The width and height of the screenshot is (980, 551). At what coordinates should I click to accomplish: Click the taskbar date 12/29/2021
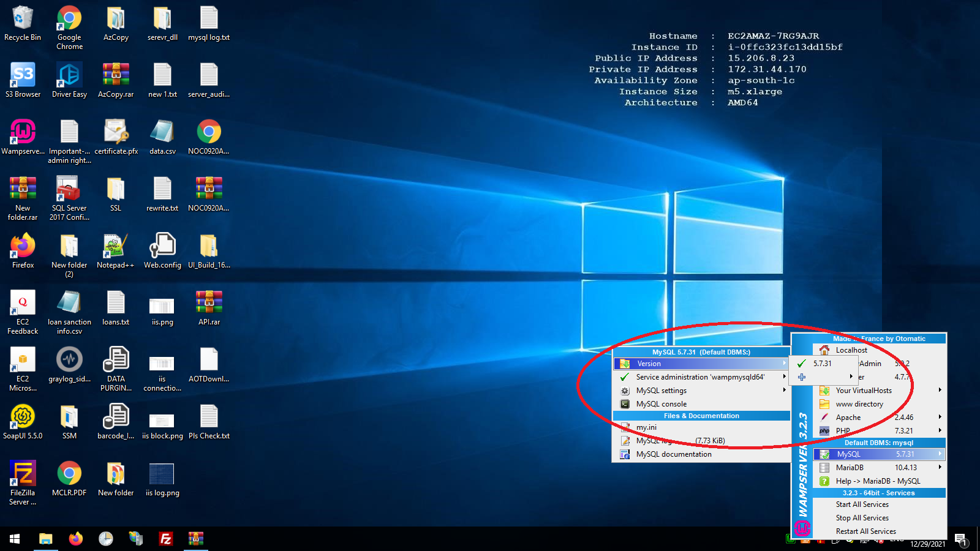coord(927,544)
